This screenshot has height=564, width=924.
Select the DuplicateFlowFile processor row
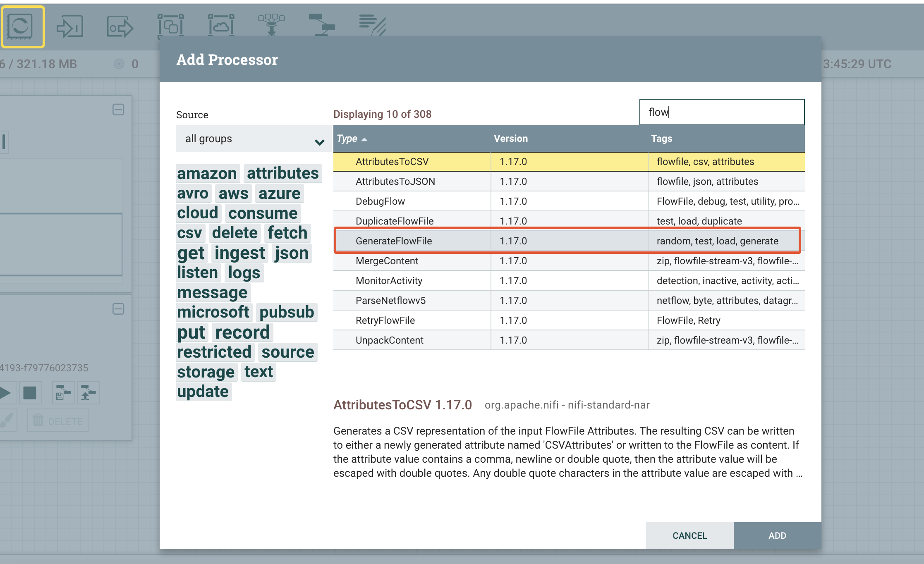point(569,221)
